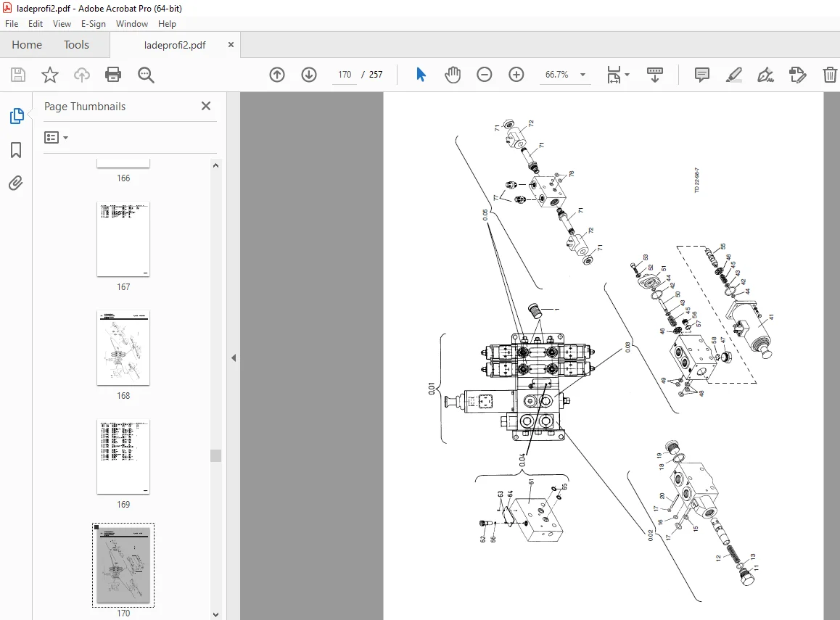Collapse the navigation pane with the arrow
Screen dimensions: 840x620
(x=234, y=357)
